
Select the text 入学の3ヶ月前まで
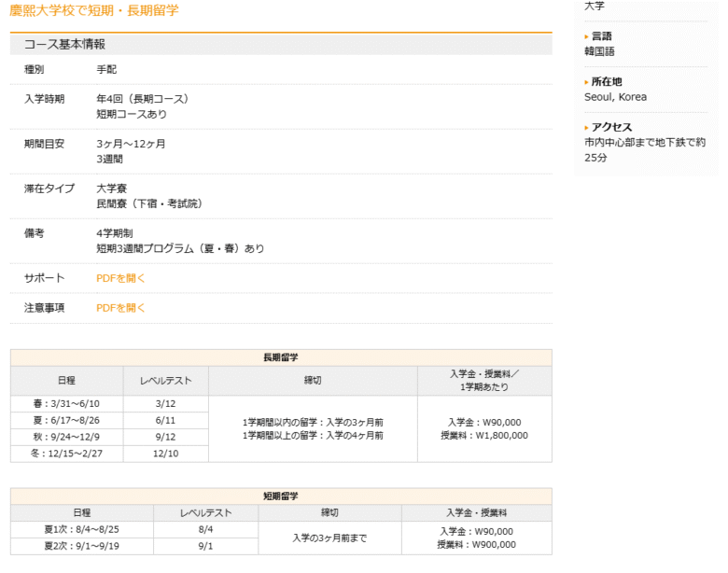click(329, 538)
